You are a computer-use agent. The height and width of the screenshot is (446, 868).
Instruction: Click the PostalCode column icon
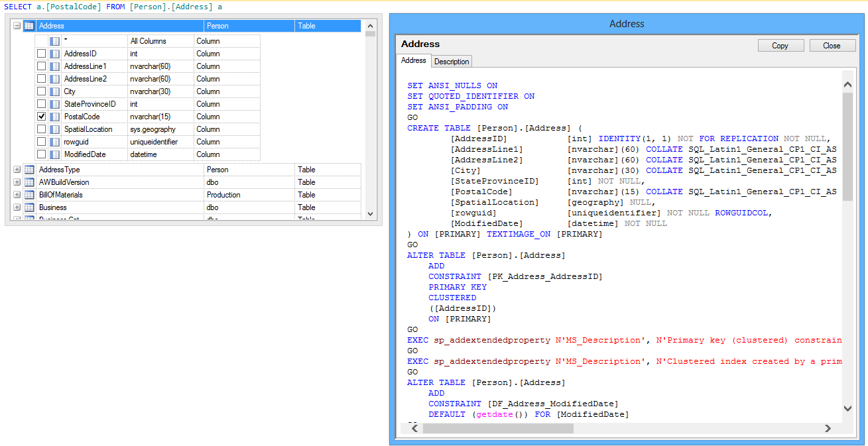coord(55,117)
